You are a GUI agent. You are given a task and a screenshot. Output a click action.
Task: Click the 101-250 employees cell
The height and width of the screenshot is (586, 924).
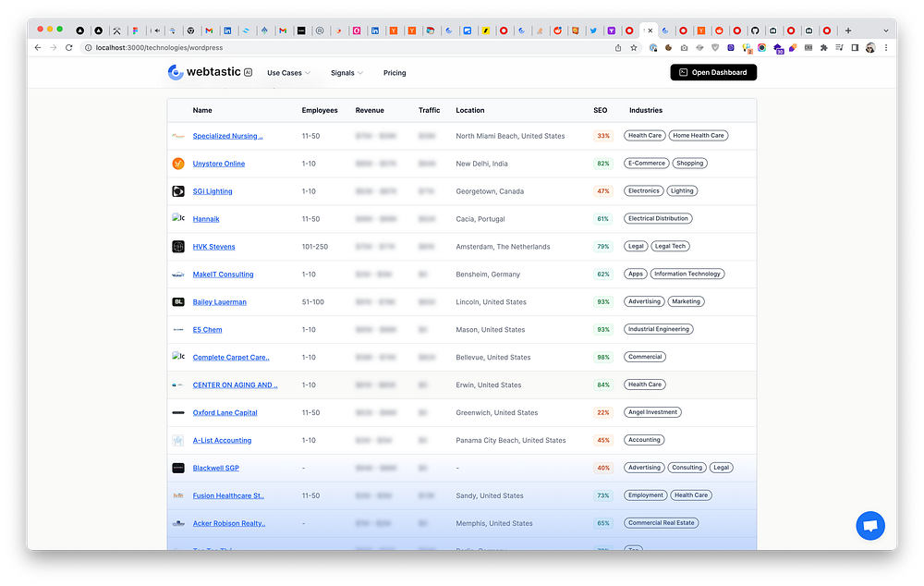[x=315, y=247]
